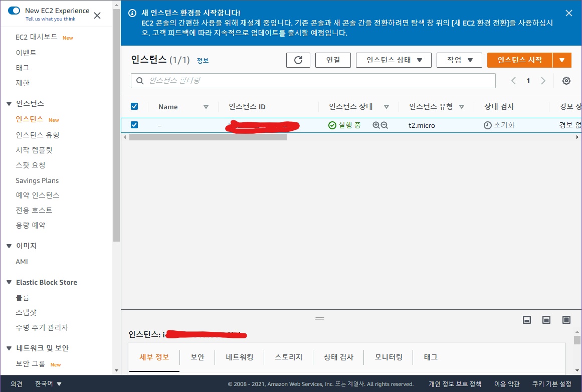
Task: Zoom out on instance state
Action: tap(384, 125)
